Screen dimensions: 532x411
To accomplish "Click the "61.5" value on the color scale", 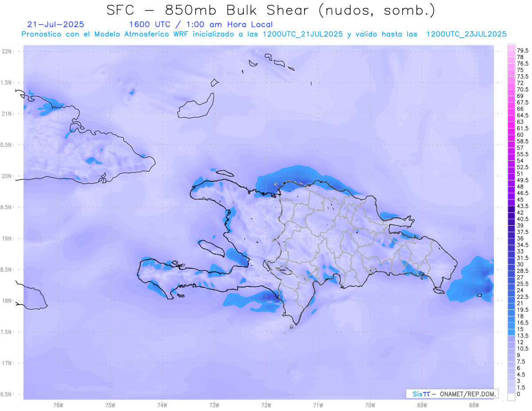I will point(523,128).
